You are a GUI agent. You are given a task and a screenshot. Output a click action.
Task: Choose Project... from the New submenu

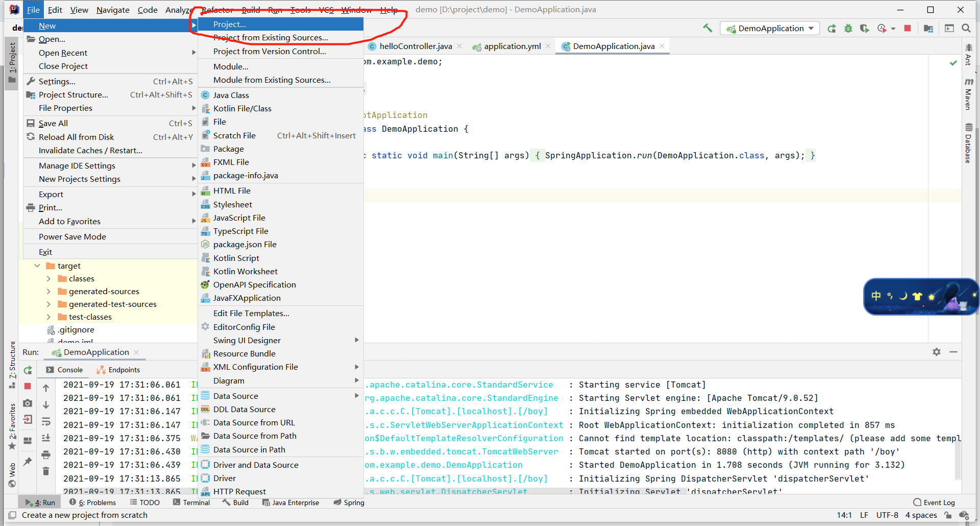[x=281, y=25]
